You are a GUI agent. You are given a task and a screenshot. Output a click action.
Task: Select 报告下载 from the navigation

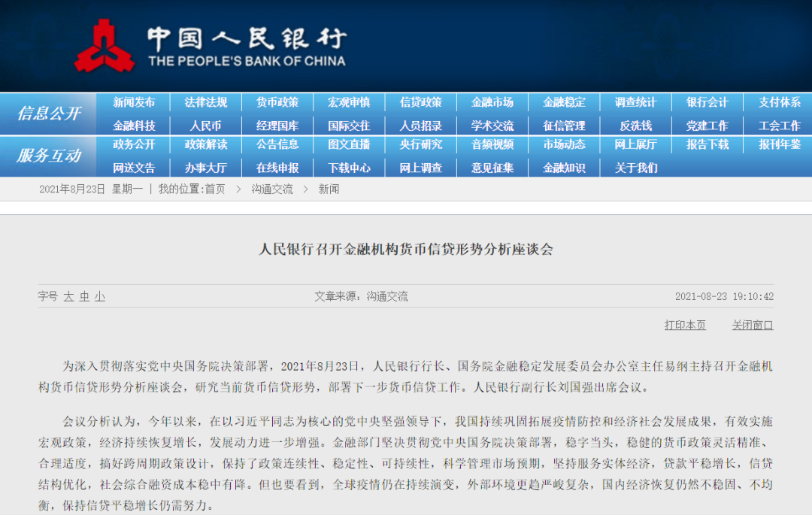[x=707, y=144]
